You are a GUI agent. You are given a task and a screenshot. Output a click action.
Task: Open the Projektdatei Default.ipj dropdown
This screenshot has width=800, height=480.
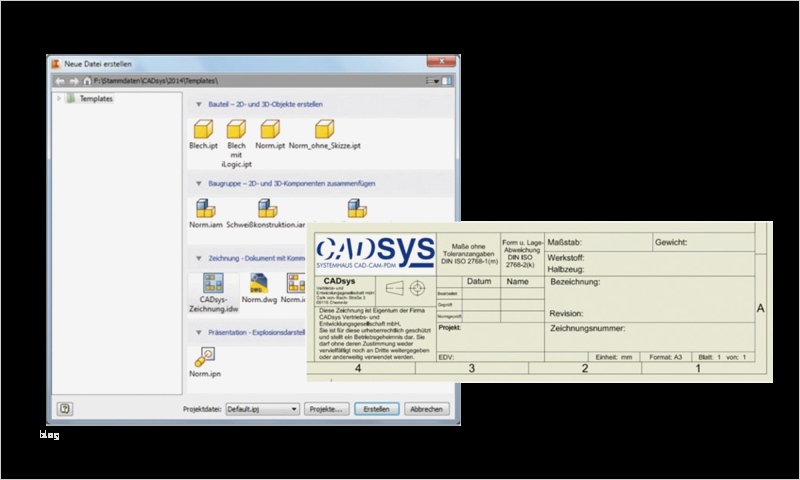pos(262,409)
